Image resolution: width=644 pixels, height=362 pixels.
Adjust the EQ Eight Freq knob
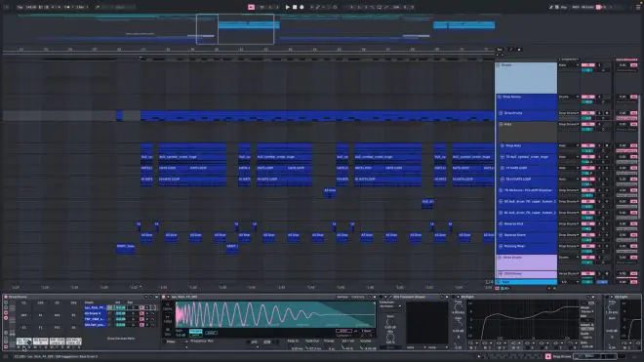459,307
